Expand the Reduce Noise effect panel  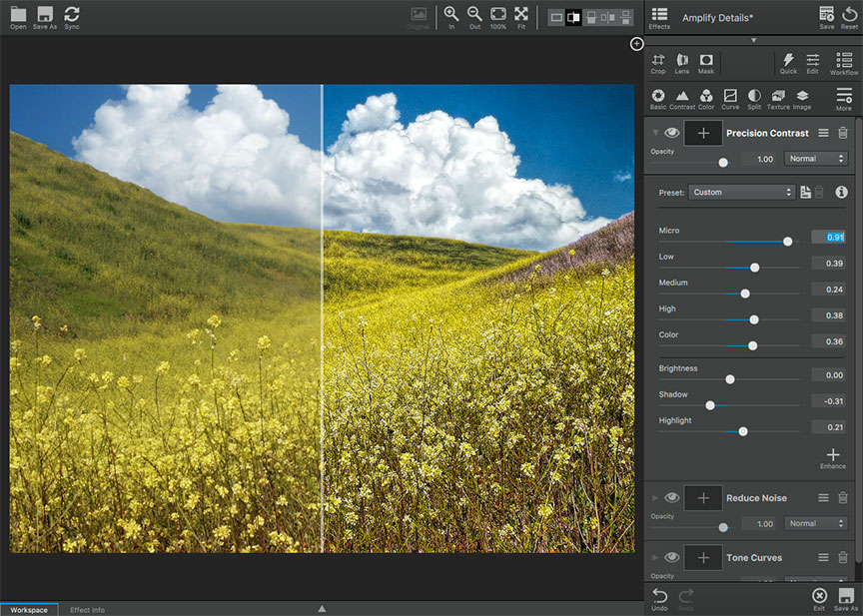(x=655, y=498)
